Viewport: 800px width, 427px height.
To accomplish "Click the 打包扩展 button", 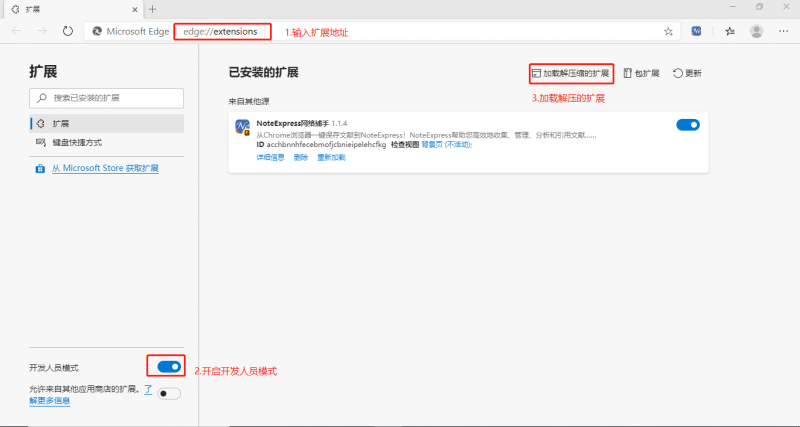I will point(641,73).
